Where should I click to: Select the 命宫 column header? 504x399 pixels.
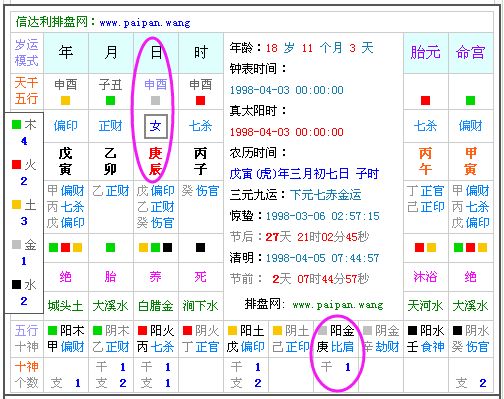pyautogui.click(x=470, y=53)
